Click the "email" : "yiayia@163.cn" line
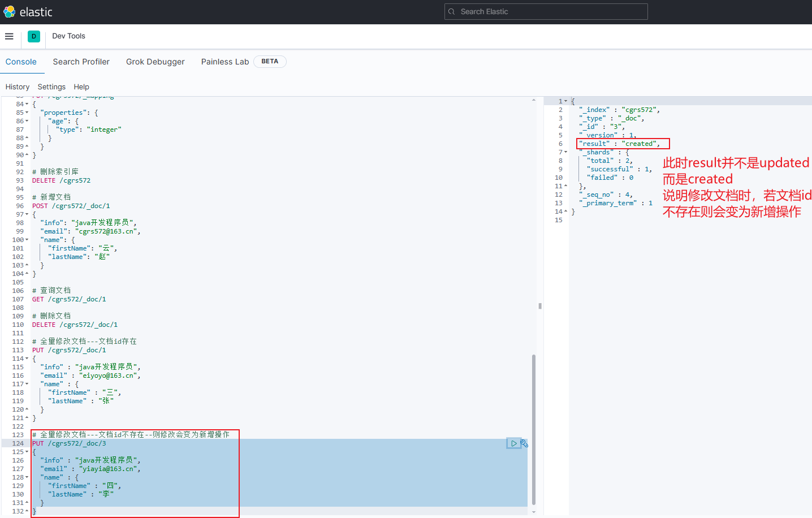Screen dimensions: 812x518 [x=90, y=469]
